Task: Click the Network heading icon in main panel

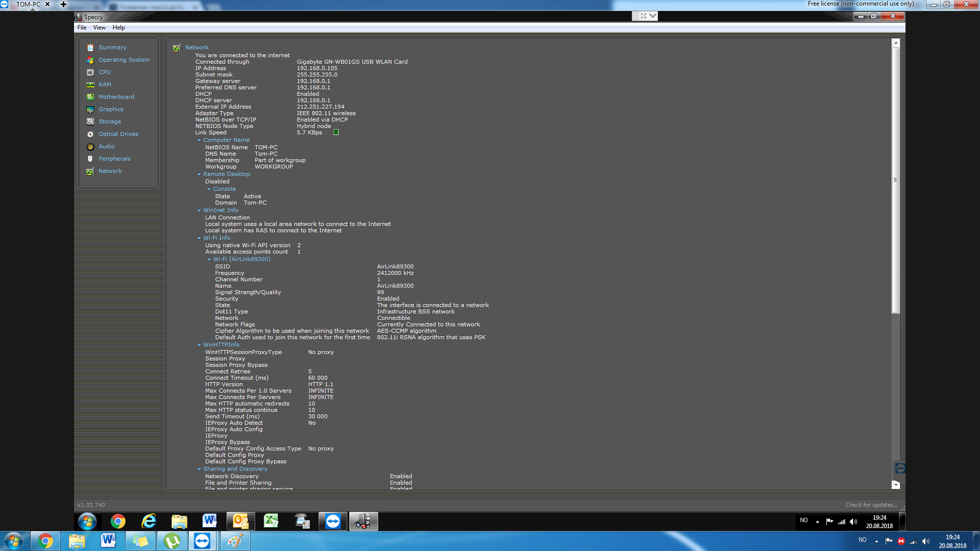Action: 177,48
